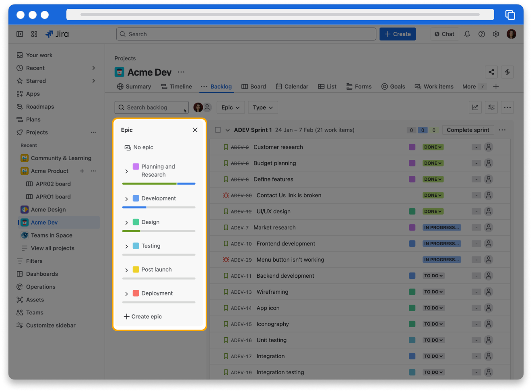Viewport: 532px width, 392px height.
Task: Change status DONE for Customer research
Action: tap(433, 147)
